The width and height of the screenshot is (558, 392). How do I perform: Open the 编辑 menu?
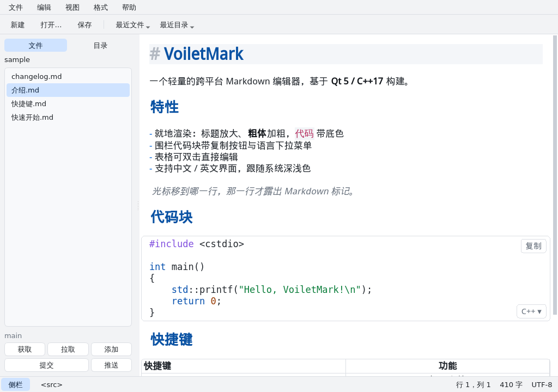(44, 8)
